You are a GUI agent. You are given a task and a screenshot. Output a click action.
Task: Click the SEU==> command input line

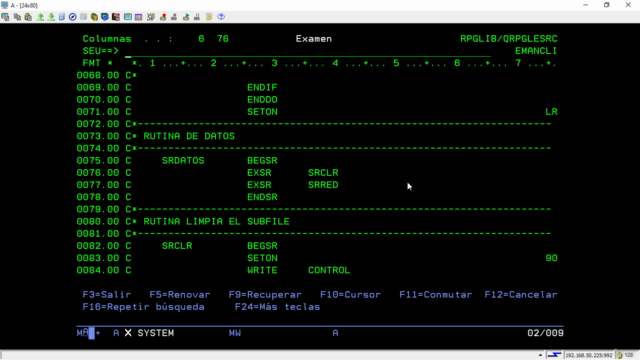pos(308,51)
